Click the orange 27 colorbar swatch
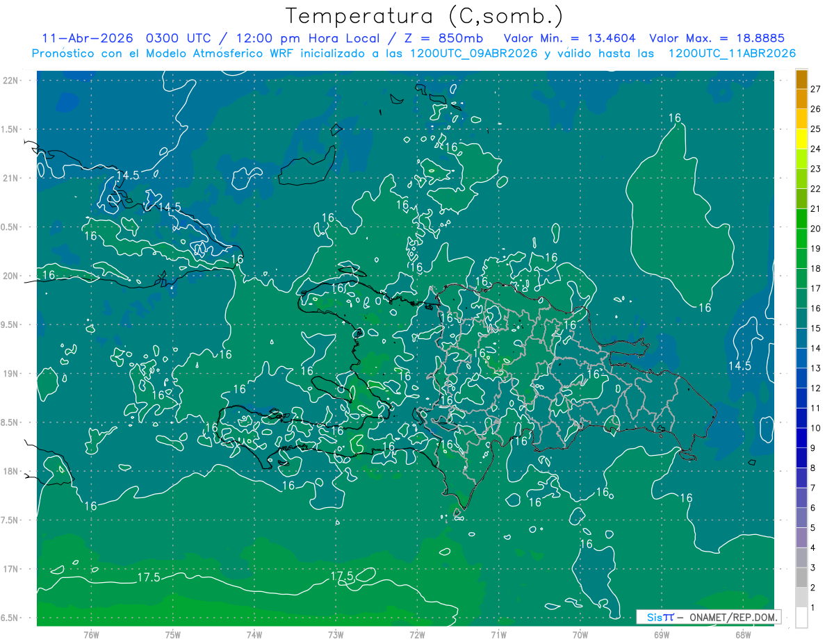Screen dimensions: 834x644 (x=801, y=79)
